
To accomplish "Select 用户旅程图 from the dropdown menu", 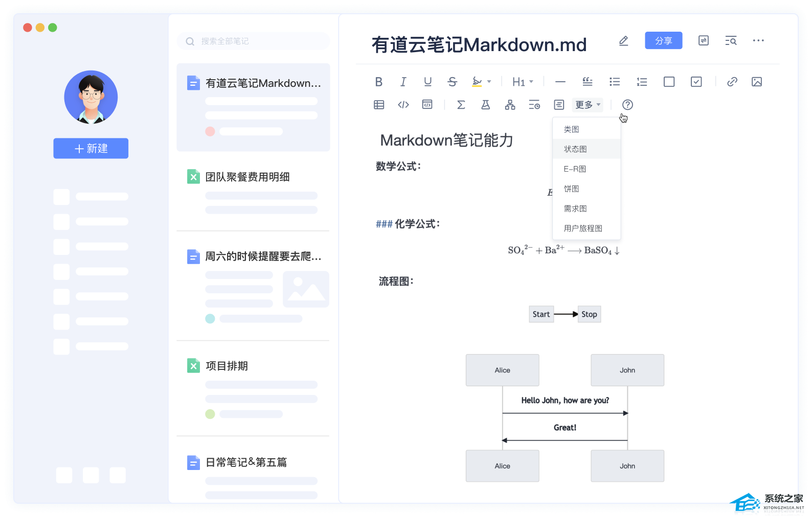I will (x=587, y=228).
